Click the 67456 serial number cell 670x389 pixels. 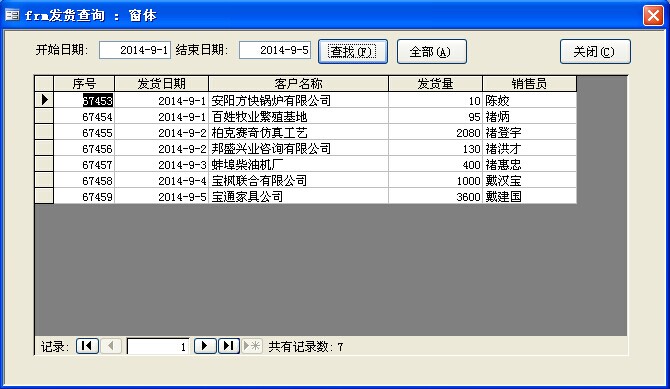tap(84, 148)
